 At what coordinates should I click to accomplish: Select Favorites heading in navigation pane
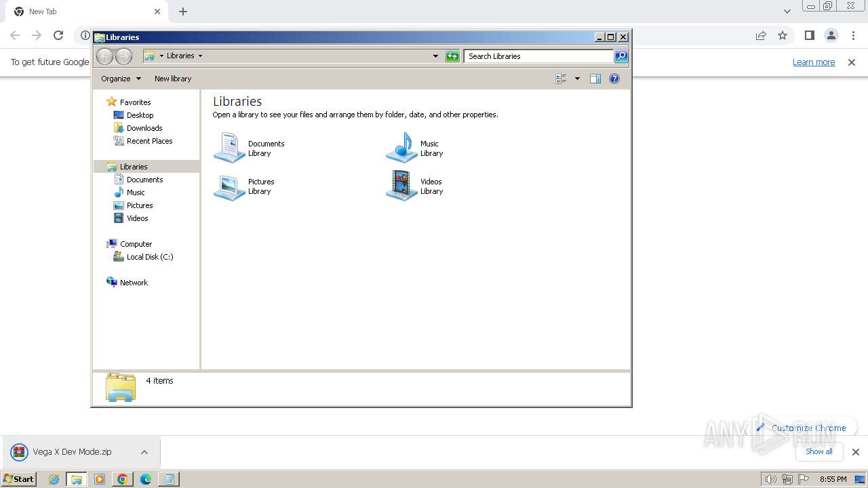point(135,102)
